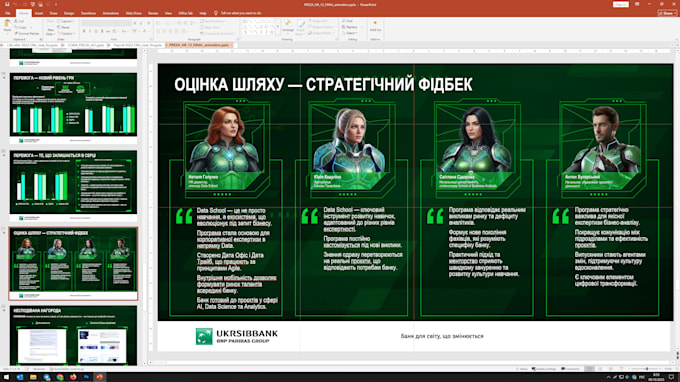Adjust the zoom slider in status bar
680x382 pixels.
(647, 369)
